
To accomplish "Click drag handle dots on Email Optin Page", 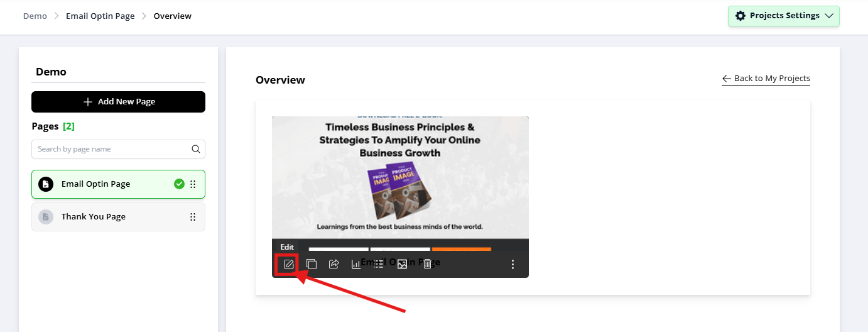I will tap(193, 184).
